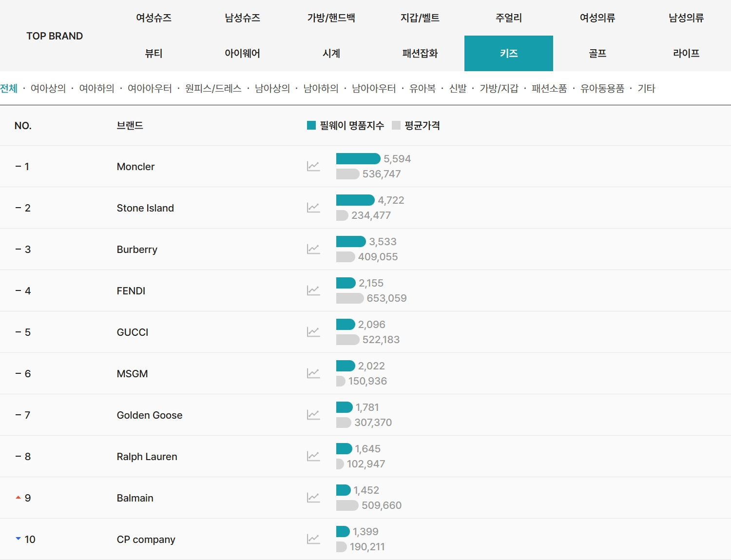The width and height of the screenshot is (731, 560).
Task: Open trend chart icon for Ralph Lauren
Action: point(313,456)
